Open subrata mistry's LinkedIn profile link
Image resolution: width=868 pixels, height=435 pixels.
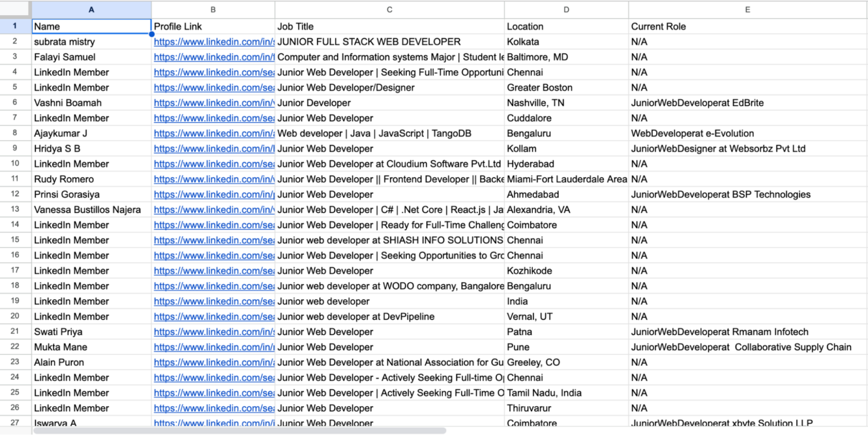(x=214, y=41)
